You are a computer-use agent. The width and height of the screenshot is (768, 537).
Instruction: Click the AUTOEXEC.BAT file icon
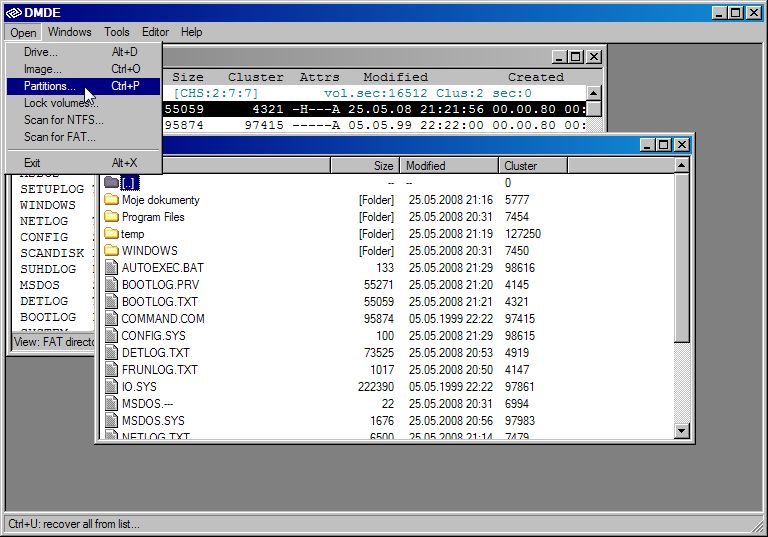coord(112,268)
